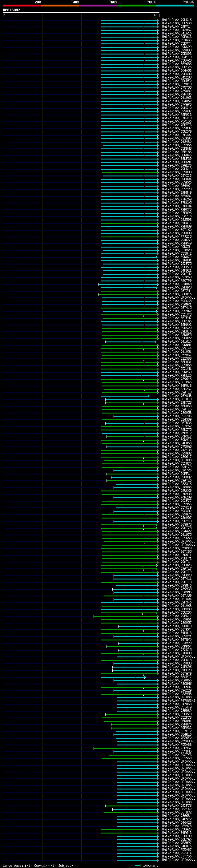Viewport: 197px width, 868px height.
Task: Click the red ~20% identity legend segment
Action: click(x=22, y=6)
